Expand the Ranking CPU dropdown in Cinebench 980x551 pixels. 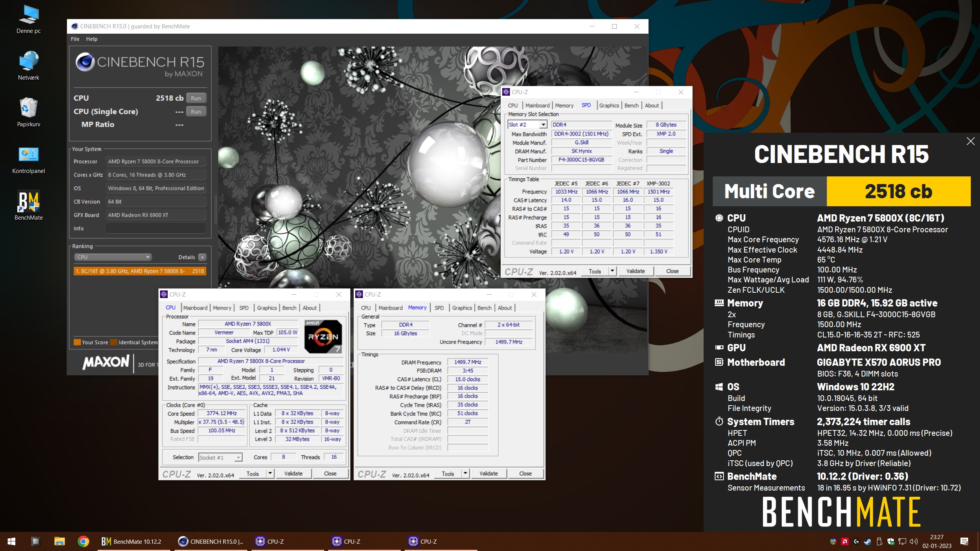tap(113, 257)
